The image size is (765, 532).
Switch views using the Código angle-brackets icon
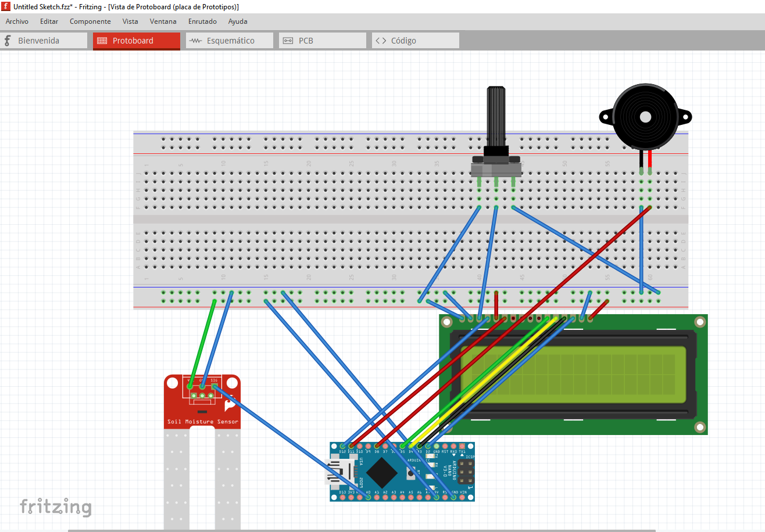click(382, 40)
